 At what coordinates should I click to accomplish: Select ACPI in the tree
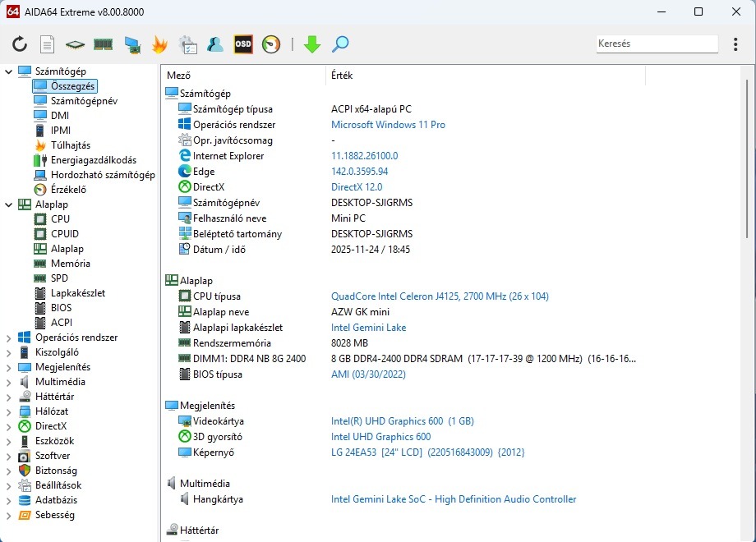53,323
